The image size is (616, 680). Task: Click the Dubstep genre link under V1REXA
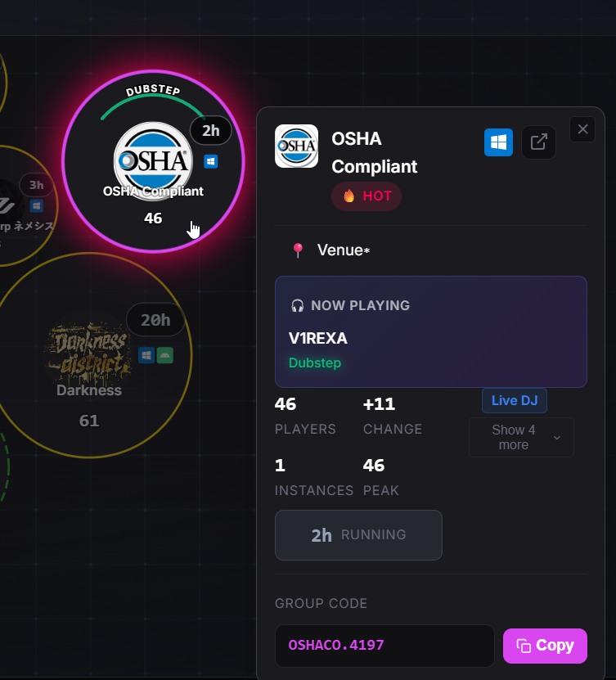(x=315, y=363)
